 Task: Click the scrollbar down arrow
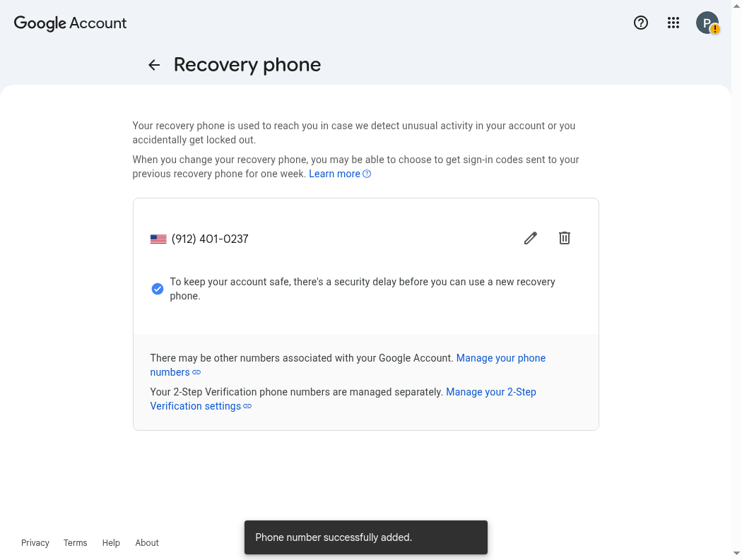[736, 553]
